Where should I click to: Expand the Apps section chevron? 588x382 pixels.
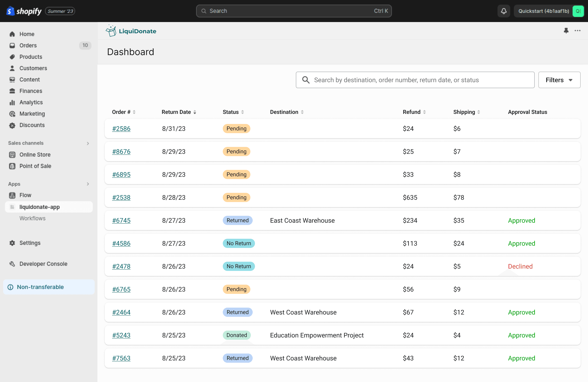88,184
